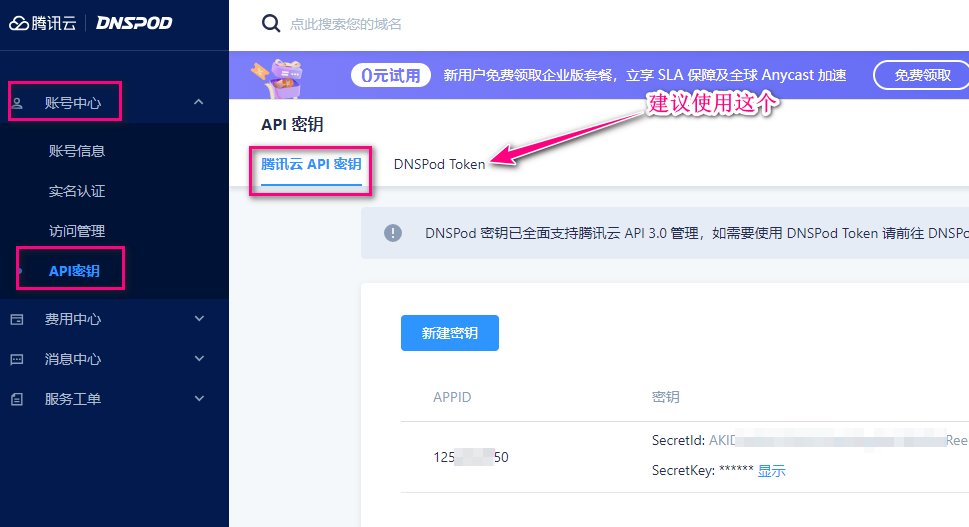
Task: Click the 费用中心 billing icon
Action: click(17, 319)
